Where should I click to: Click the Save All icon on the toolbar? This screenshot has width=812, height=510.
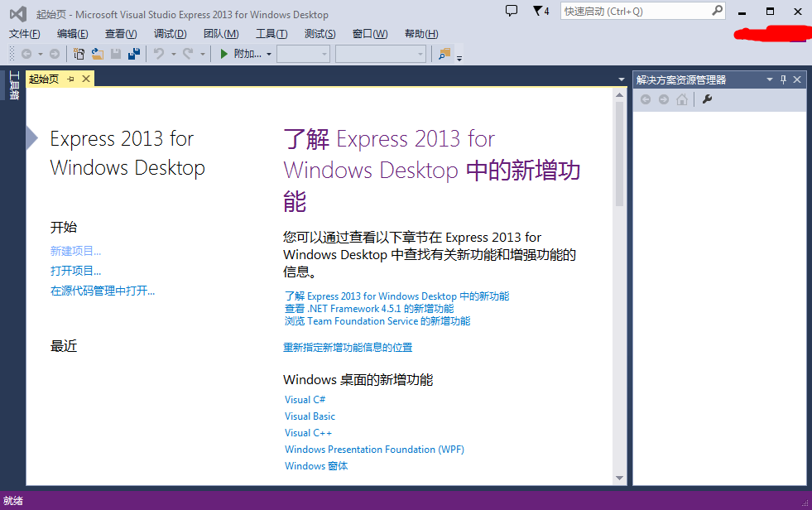pos(133,54)
